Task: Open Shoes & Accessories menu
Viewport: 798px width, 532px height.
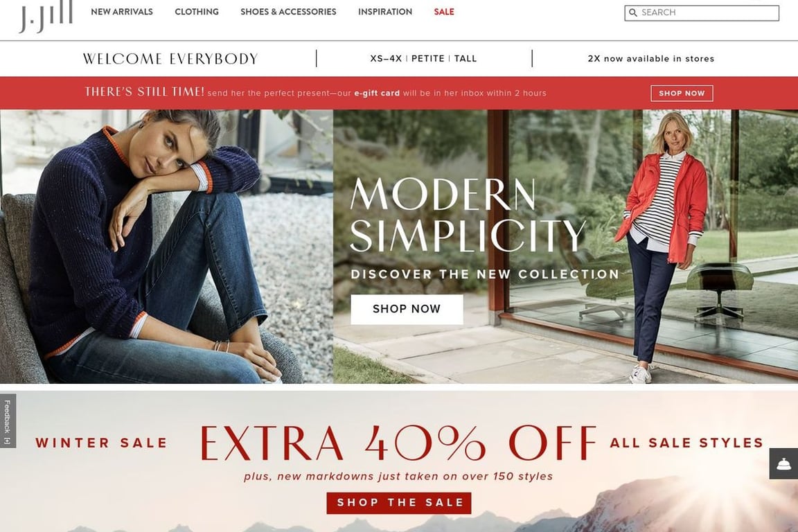Action: click(x=288, y=12)
